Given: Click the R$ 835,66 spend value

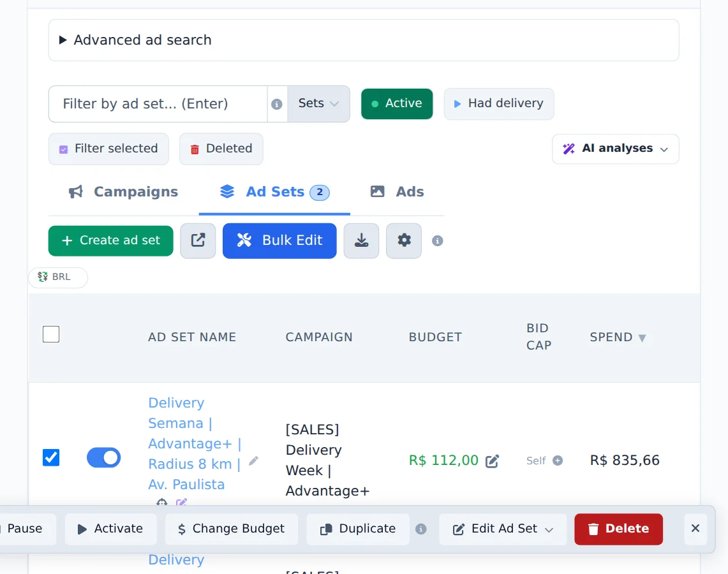Looking at the screenshot, I should click(x=625, y=460).
